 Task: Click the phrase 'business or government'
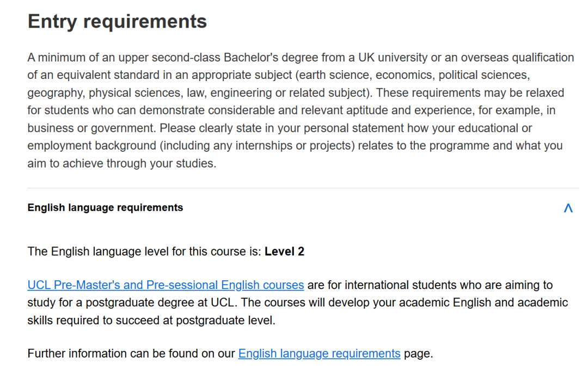(x=90, y=128)
